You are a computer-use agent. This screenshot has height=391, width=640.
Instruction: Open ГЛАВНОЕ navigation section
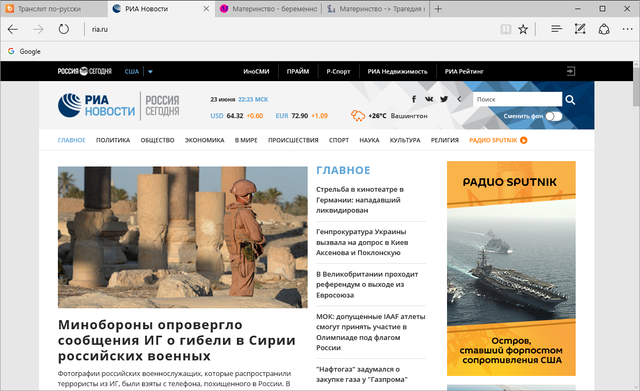pos(71,140)
